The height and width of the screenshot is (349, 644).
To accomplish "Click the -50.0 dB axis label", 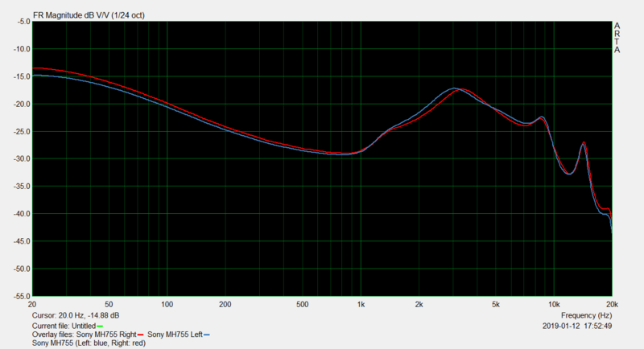I will (22, 269).
